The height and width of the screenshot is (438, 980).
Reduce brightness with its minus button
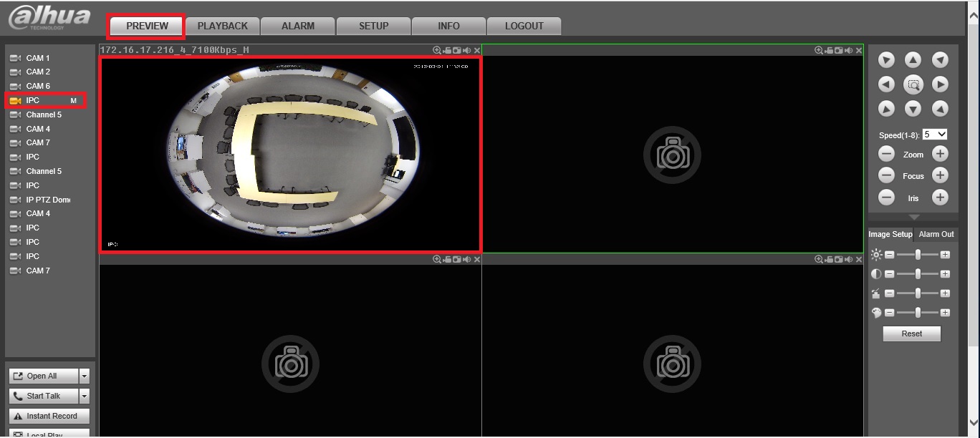point(889,254)
